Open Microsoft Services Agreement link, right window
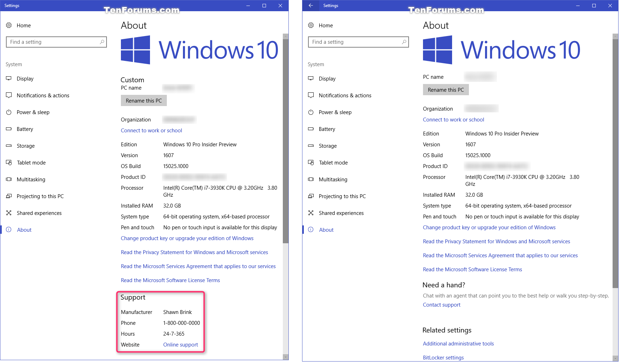The image size is (621, 364). [x=500, y=255]
